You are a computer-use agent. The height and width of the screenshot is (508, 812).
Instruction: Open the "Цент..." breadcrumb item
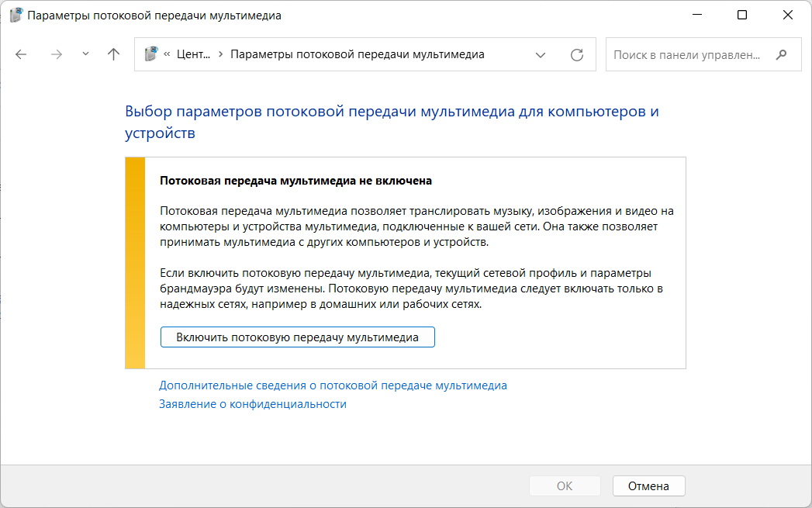point(193,54)
